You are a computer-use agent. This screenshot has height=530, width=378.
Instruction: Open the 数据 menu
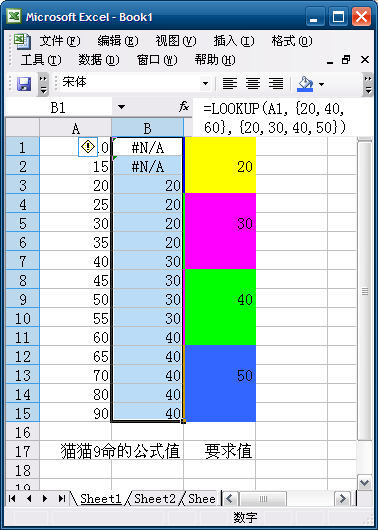click(x=99, y=60)
